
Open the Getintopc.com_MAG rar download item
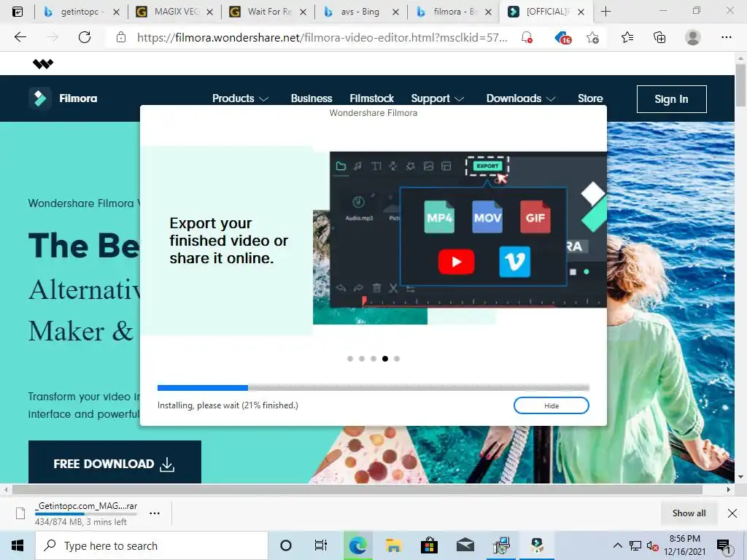pyautogui.click(x=86, y=513)
